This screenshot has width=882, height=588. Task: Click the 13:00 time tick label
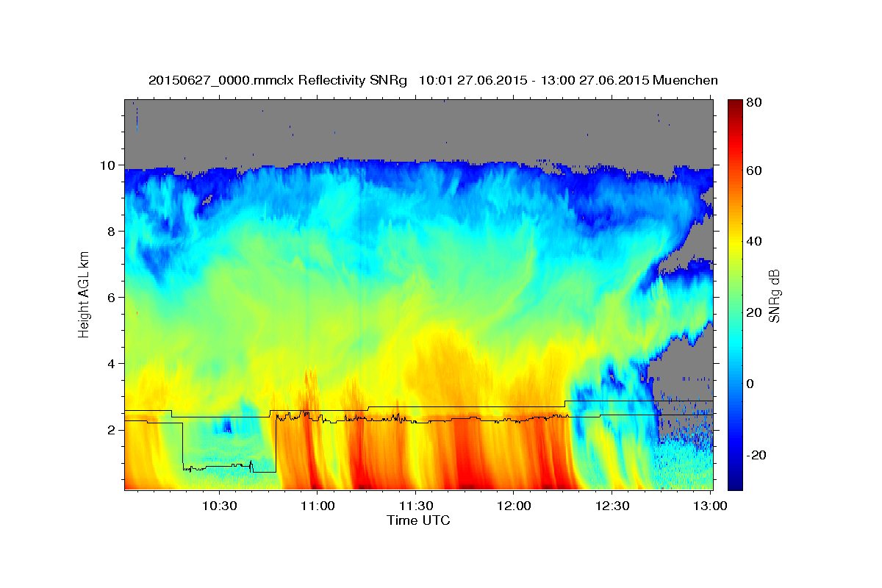click(x=709, y=506)
